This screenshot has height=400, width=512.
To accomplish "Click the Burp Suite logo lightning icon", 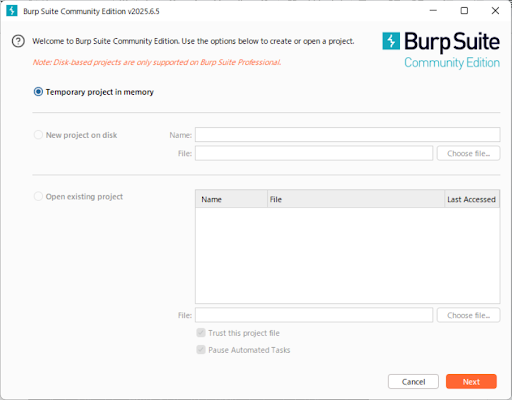I will tap(391, 41).
